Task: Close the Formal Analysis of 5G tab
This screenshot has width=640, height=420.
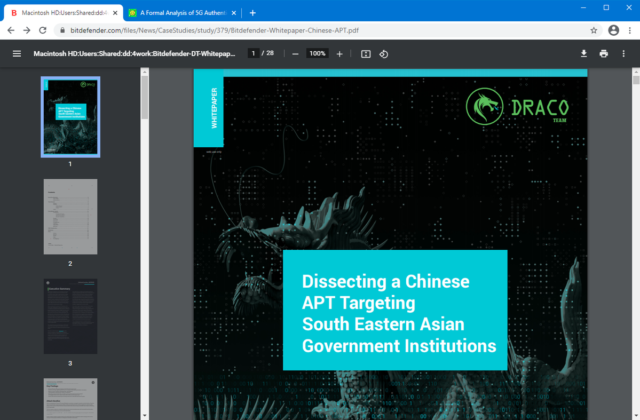Action: 233,13
